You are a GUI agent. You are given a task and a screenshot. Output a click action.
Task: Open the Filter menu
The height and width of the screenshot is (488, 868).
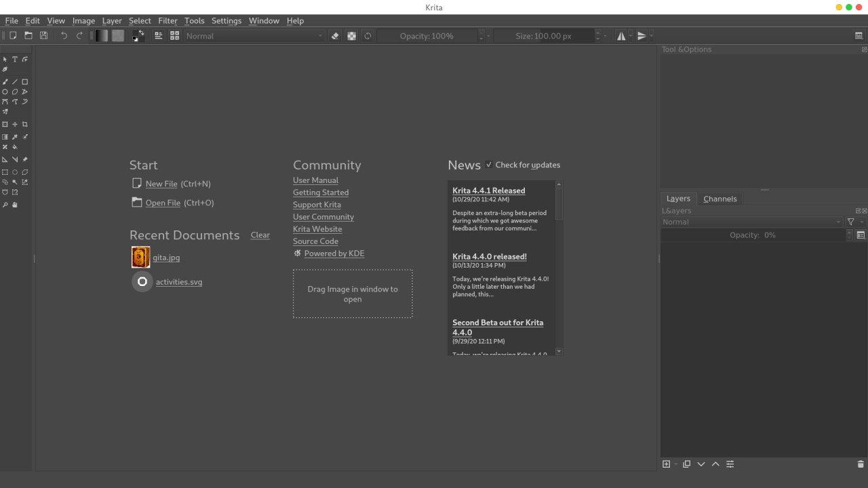tap(167, 21)
